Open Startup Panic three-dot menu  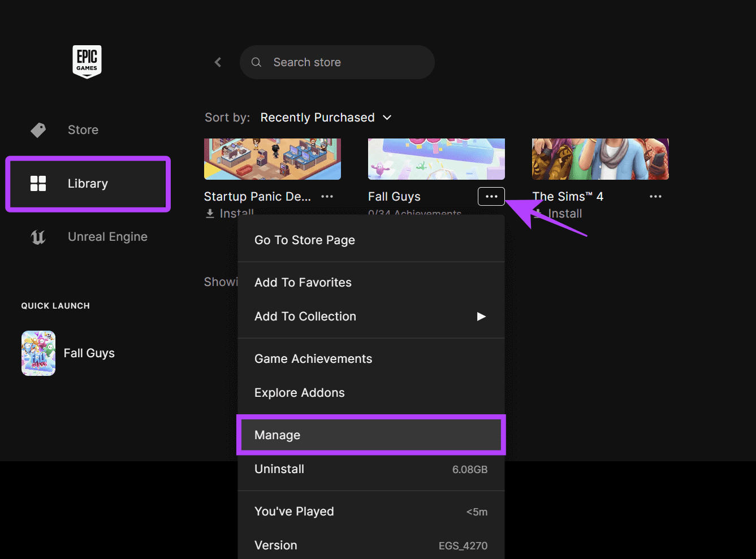coord(327,197)
